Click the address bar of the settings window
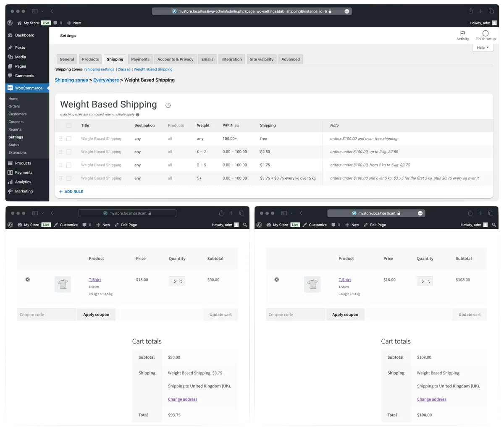Viewport: 504px width, 430px height. (252, 11)
